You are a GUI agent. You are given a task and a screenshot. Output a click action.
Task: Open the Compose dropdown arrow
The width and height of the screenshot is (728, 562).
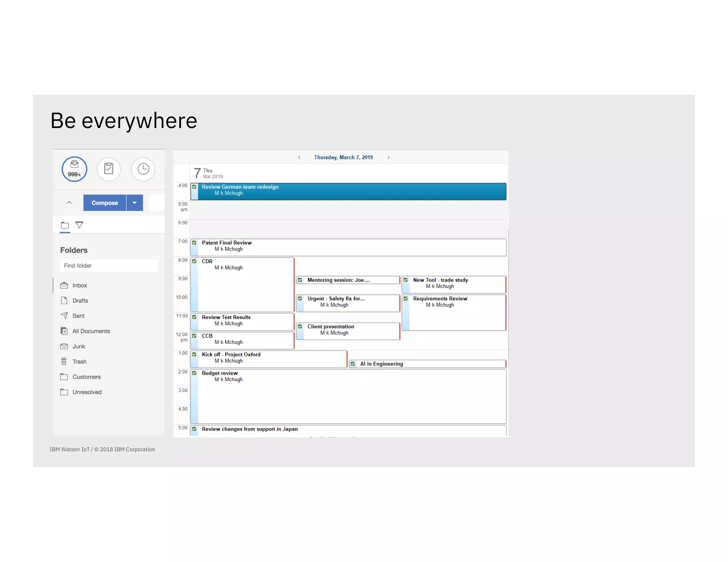(x=135, y=203)
